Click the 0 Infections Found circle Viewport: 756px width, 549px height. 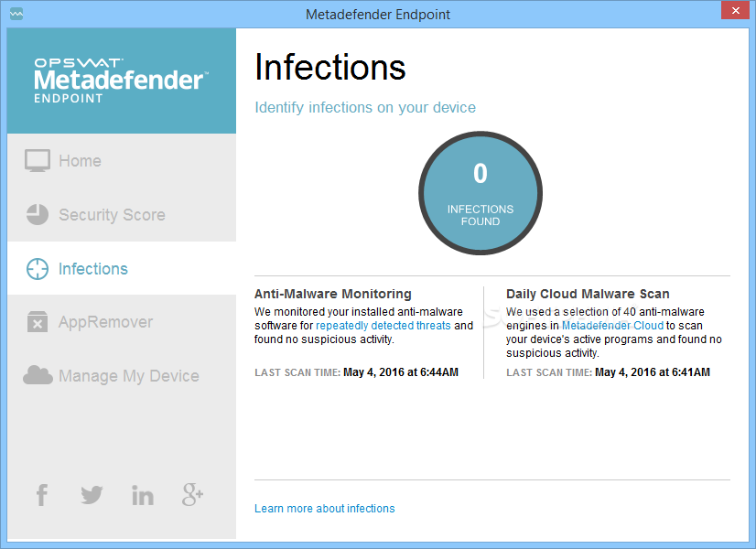click(481, 193)
